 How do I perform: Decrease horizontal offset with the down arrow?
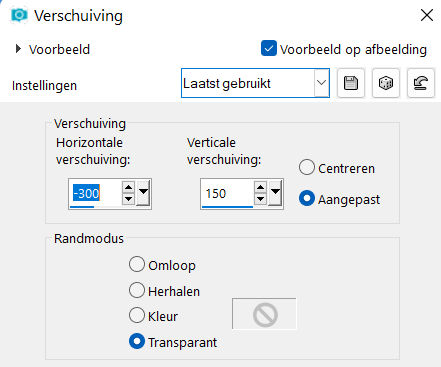point(129,199)
